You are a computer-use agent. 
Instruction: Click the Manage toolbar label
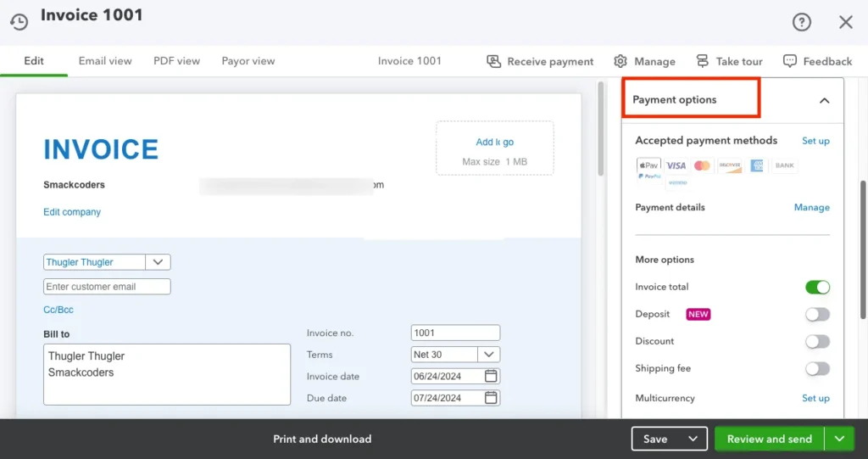[x=654, y=62]
